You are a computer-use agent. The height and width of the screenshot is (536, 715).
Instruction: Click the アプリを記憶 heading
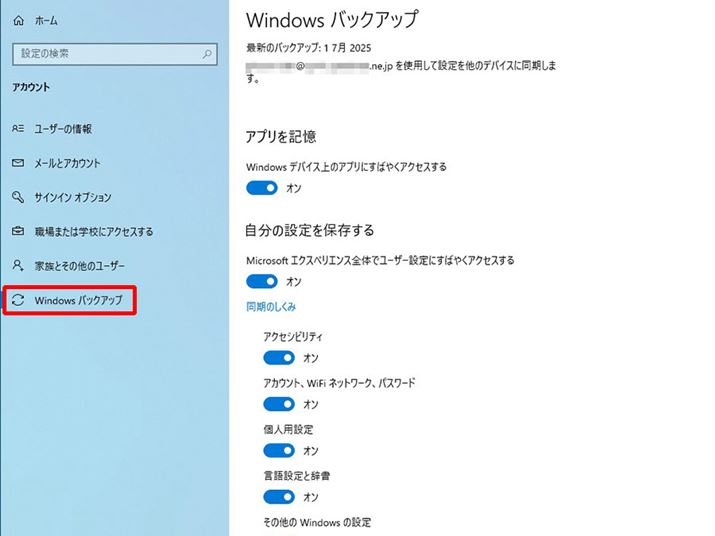(281, 136)
